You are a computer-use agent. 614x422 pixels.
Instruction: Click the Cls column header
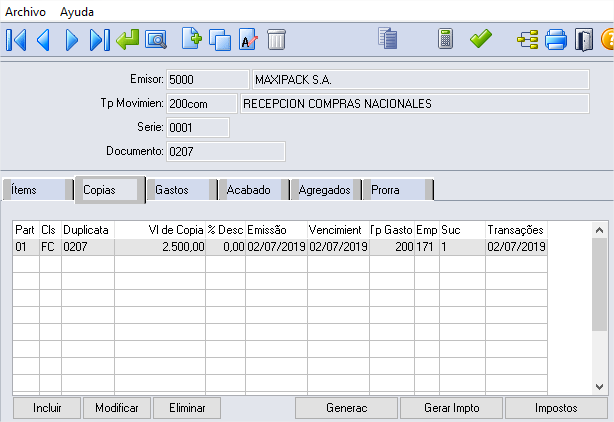pyautogui.click(x=50, y=230)
